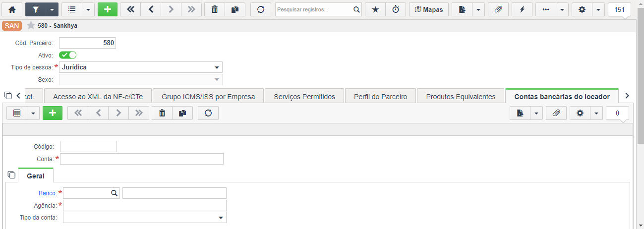
Task: Refresh the bank accounts list
Action: click(x=208, y=113)
